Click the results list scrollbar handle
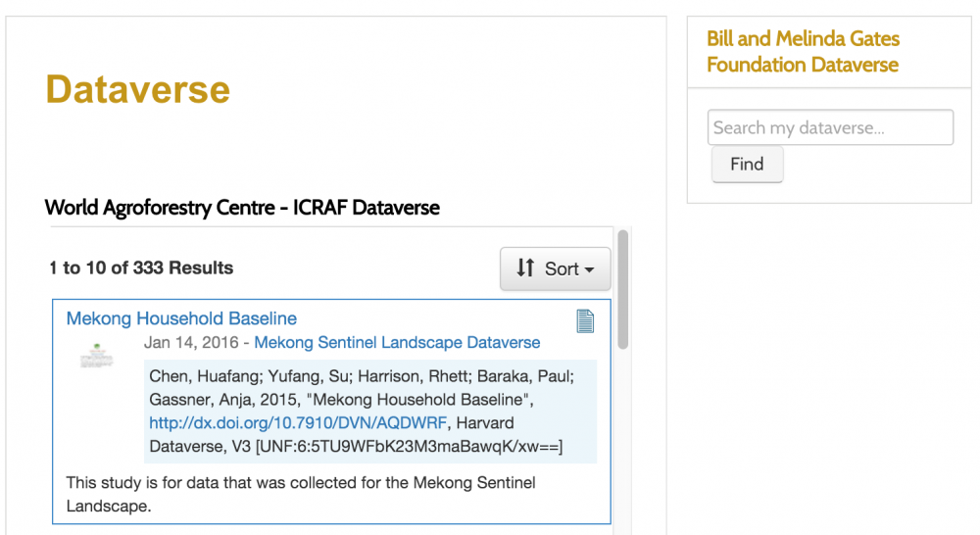 622,289
